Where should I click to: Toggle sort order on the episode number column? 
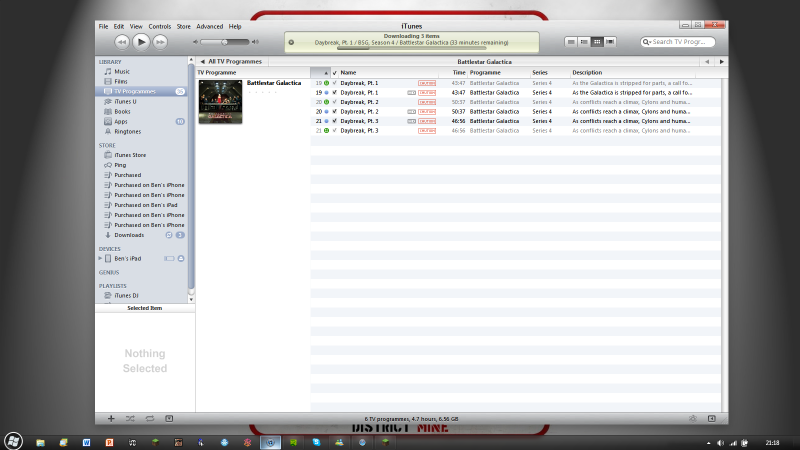tap(320, 72)
